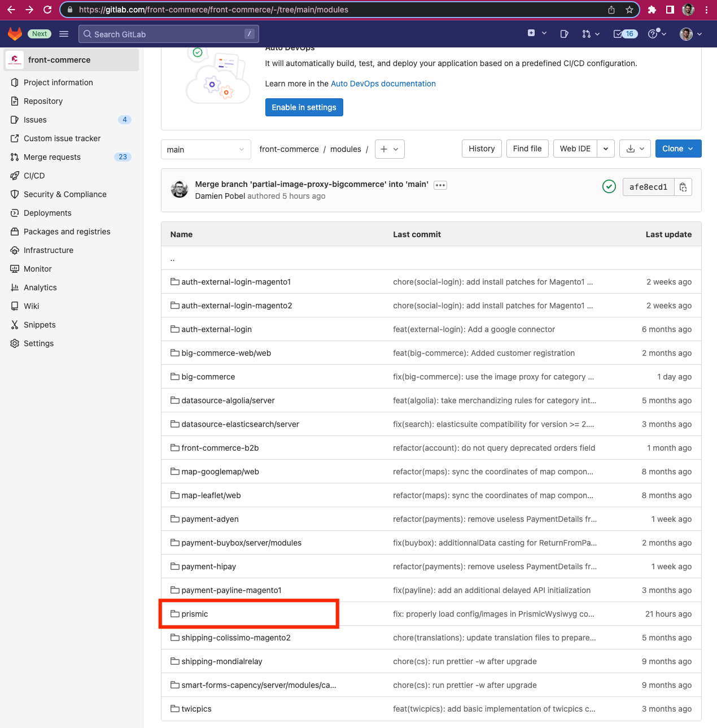Expand the Web IDE dropdown arrow
The image size is (717, 728).
point(606,149)
